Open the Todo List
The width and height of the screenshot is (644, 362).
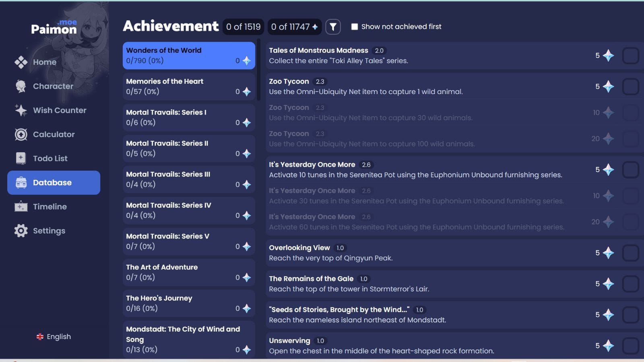pos(50,158)
